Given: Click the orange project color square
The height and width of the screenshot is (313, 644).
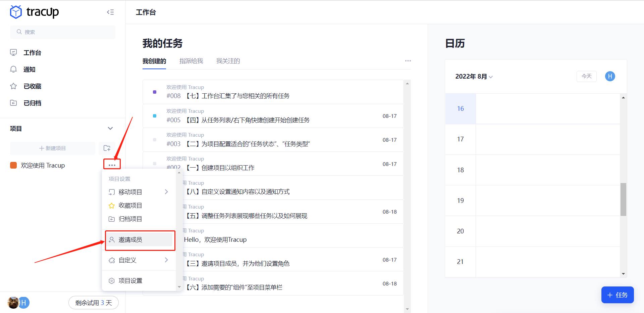Looking at the screenshot, I should [x=13, y=165].
